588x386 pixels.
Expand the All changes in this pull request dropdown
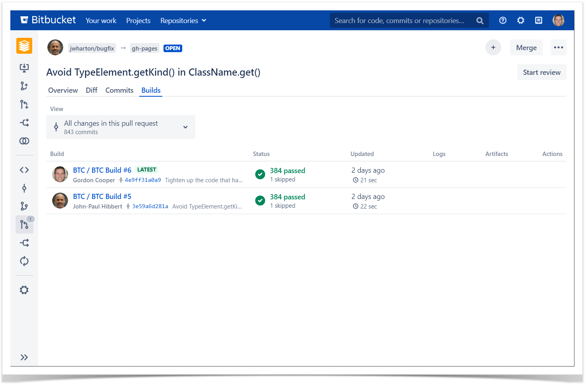121,127
